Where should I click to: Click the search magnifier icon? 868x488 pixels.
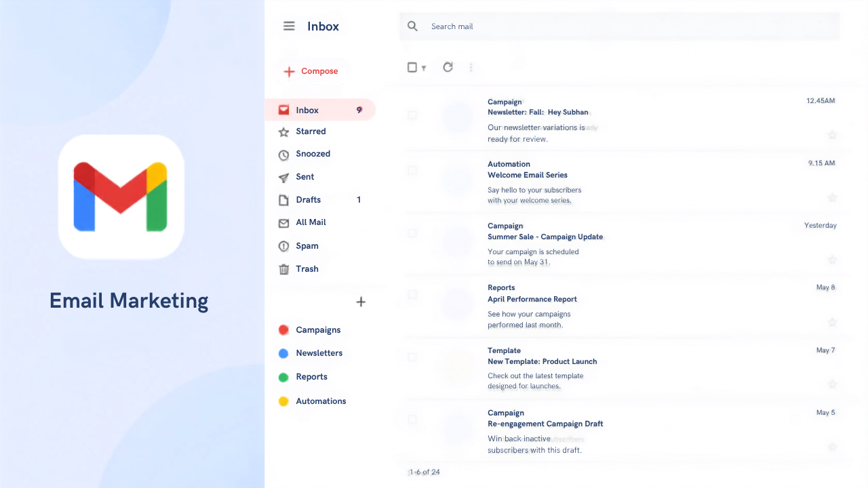click(412, 26)
